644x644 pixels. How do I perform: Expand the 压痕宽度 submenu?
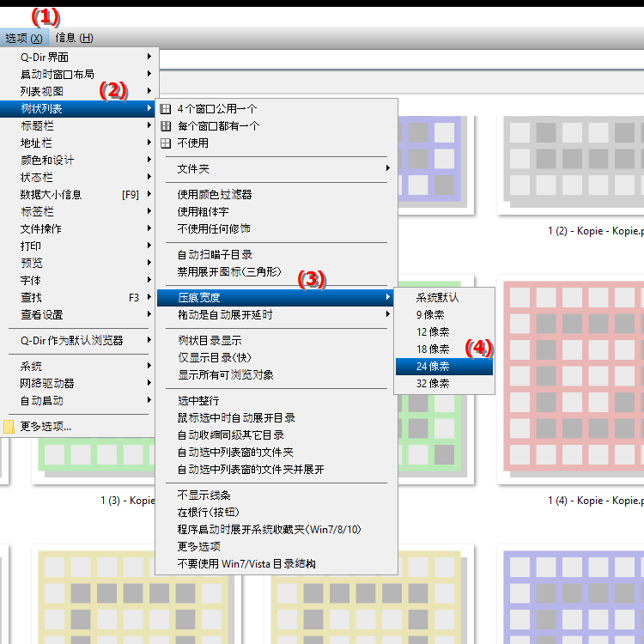(x=276, y=297)
